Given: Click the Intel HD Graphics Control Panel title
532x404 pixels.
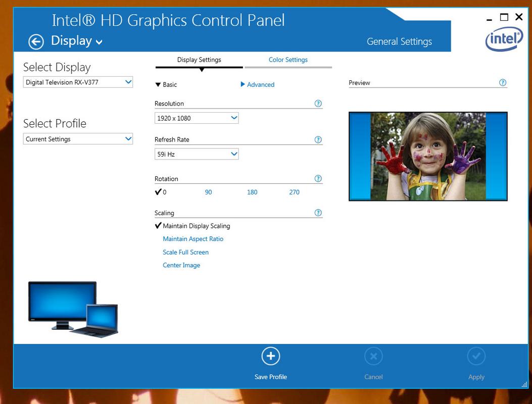Looking at the screenshot, I should coord(168,20).
